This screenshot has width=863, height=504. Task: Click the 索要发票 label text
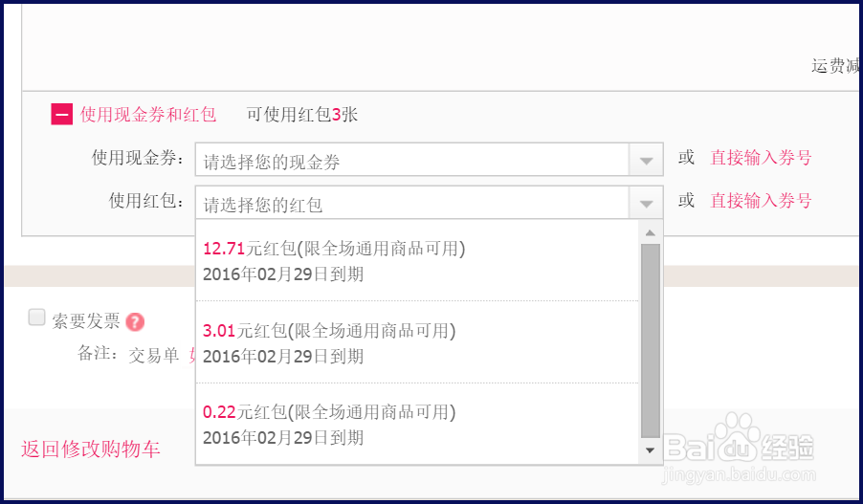coord(86,321)
